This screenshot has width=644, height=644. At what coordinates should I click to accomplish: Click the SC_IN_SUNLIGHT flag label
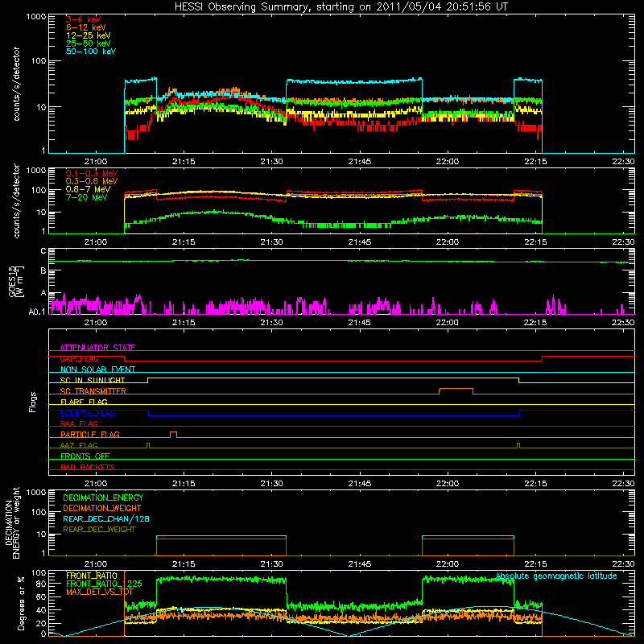coord(93,380)
